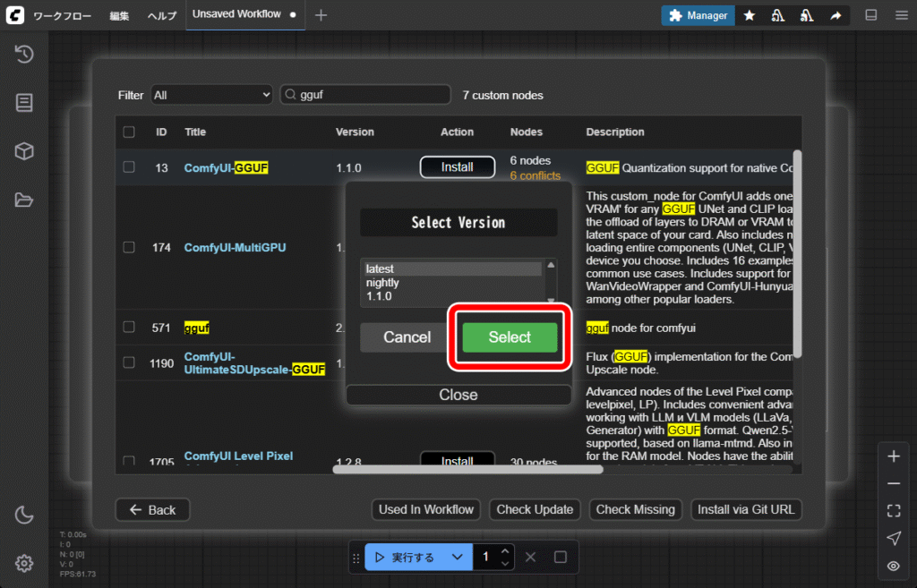Click Install for ComfyUI-GGUF
This screenshot has height=588, width=917.
pyautogui.click(x=458, y=167)
